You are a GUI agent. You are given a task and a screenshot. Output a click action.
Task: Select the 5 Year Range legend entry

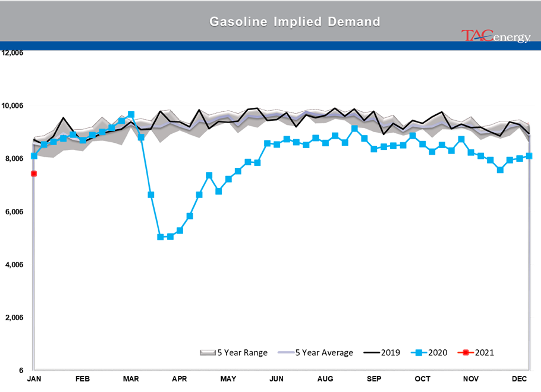234,353
